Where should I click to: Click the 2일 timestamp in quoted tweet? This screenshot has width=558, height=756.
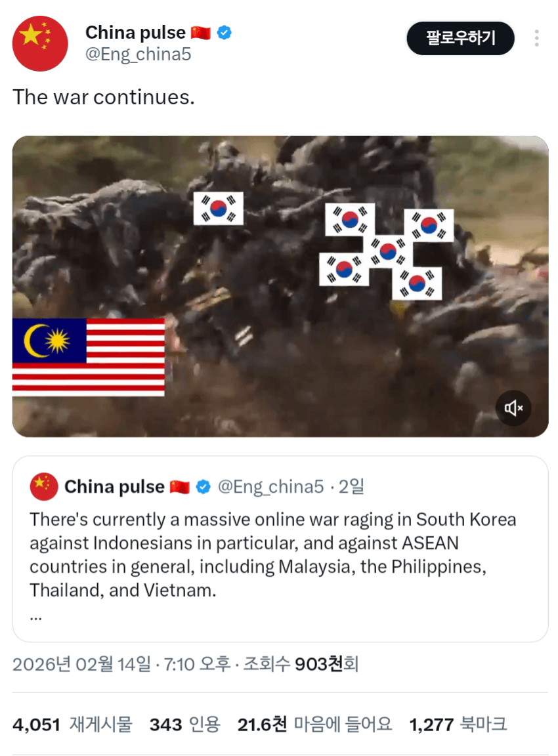pyautogui.click(x=351, y=487)
